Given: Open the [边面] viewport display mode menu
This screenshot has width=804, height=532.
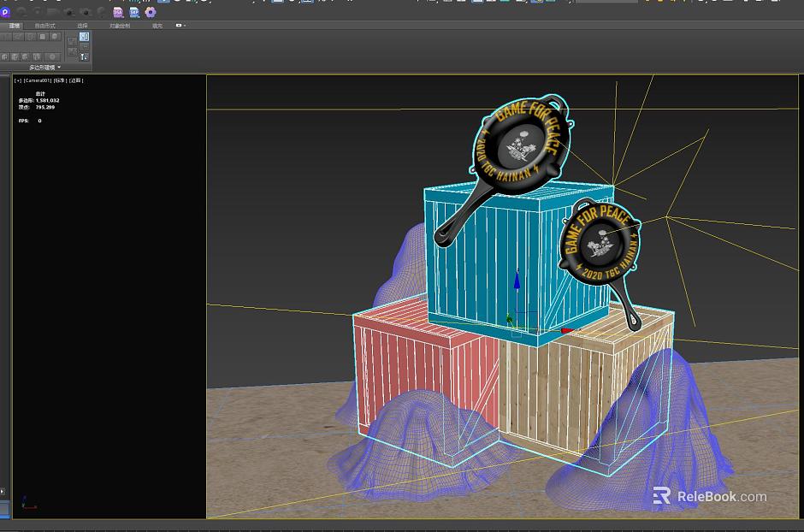Looking at the screenshot, I should pyautogui.click(x=76, y=80).
